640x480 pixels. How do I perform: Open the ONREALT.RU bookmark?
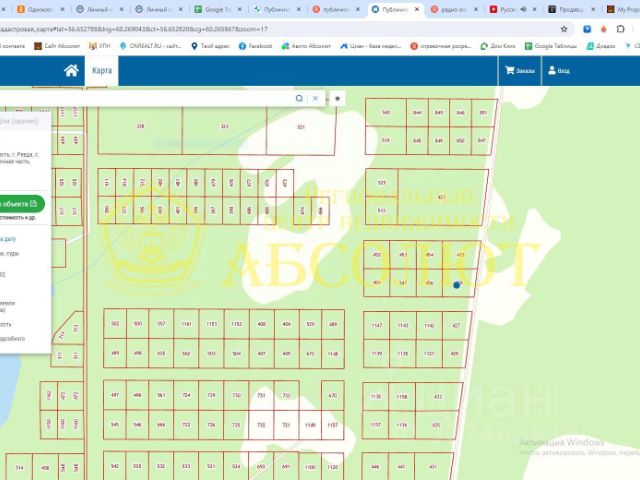(151, 46)
